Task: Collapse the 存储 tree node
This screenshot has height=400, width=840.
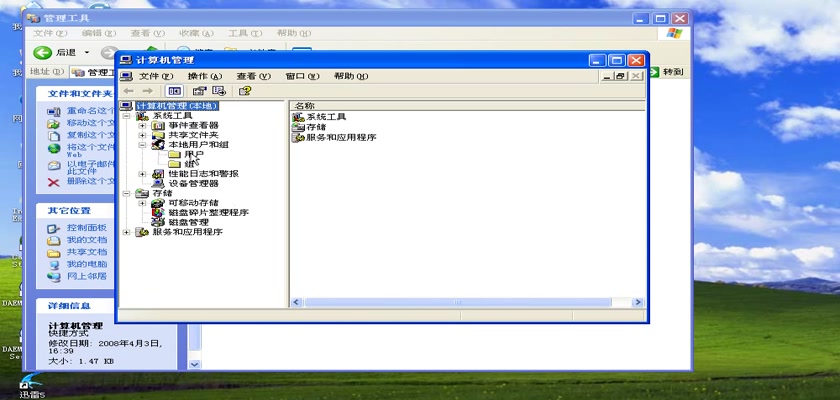Action: coord(126,193)
